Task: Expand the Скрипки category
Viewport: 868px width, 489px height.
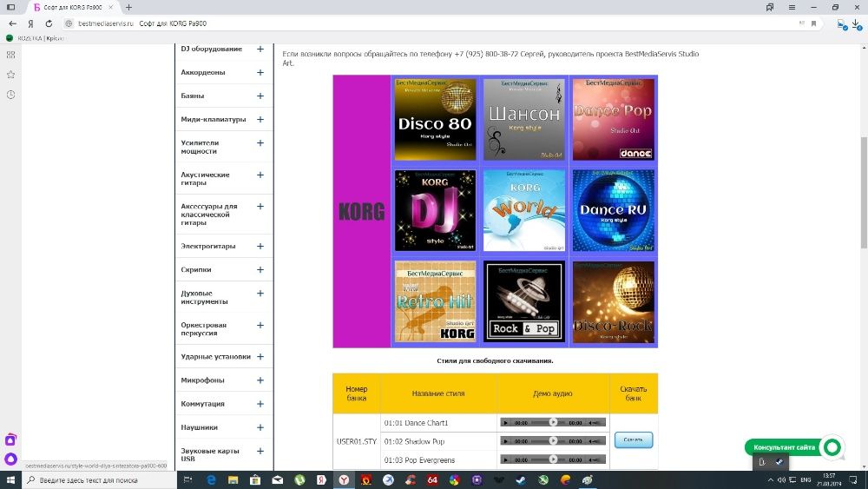Action: pos(260,270)
